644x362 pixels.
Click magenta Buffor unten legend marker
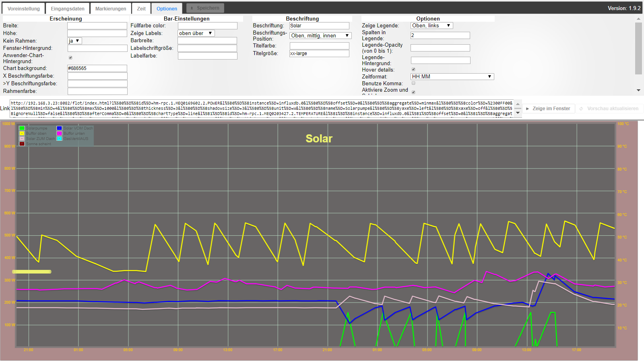pos(59,134)
